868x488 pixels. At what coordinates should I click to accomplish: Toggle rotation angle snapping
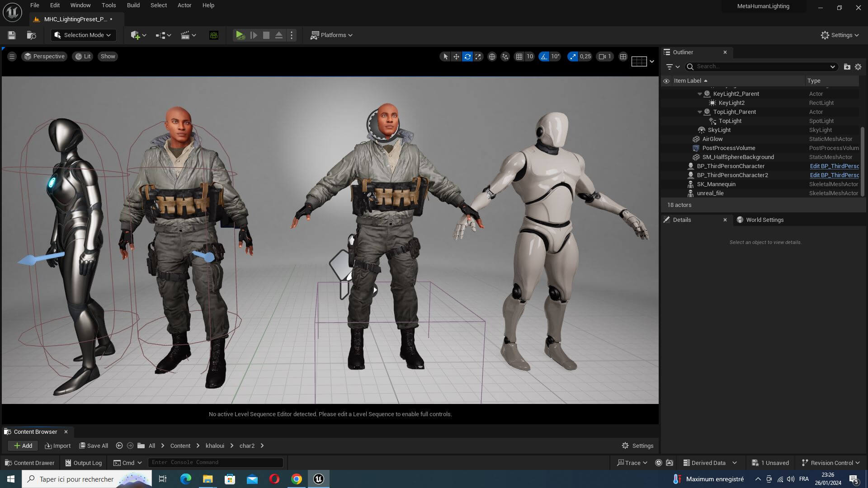[544, 56]
